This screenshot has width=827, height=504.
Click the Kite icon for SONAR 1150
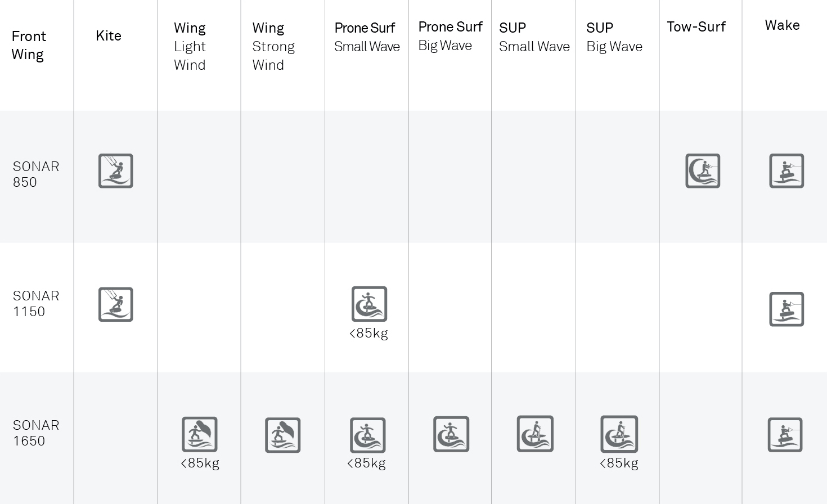coord(116,304)
